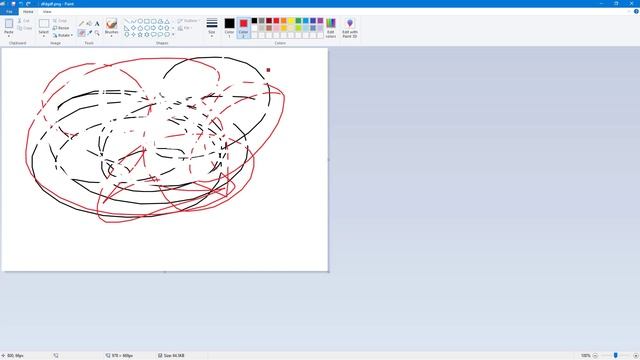Click the zoom out minus button
This screenshot has height=360, width=640.
pyautogui.click(x=595, y=356)
